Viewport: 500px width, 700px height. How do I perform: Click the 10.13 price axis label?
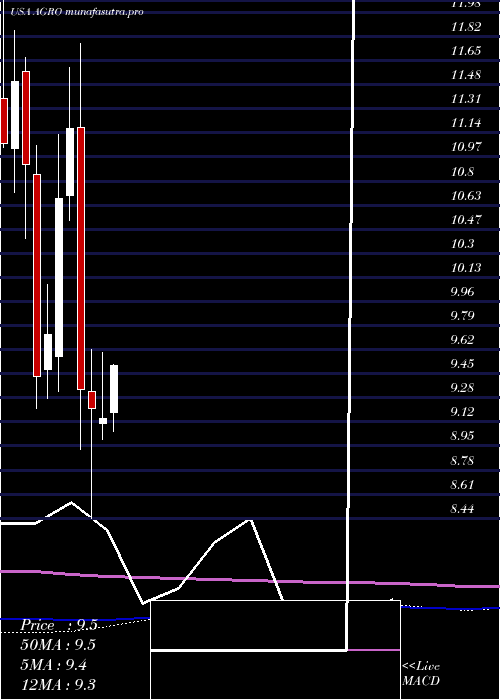click(466, 268)
